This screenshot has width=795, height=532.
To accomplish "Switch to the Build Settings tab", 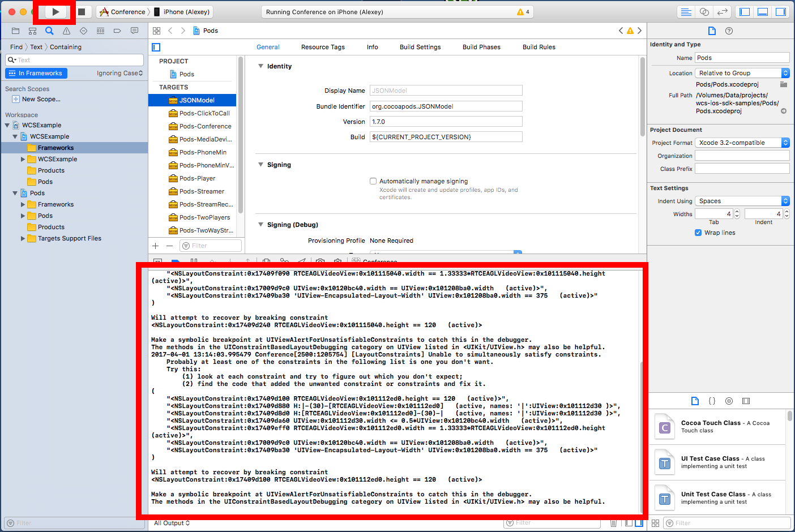I will point(420,47).
